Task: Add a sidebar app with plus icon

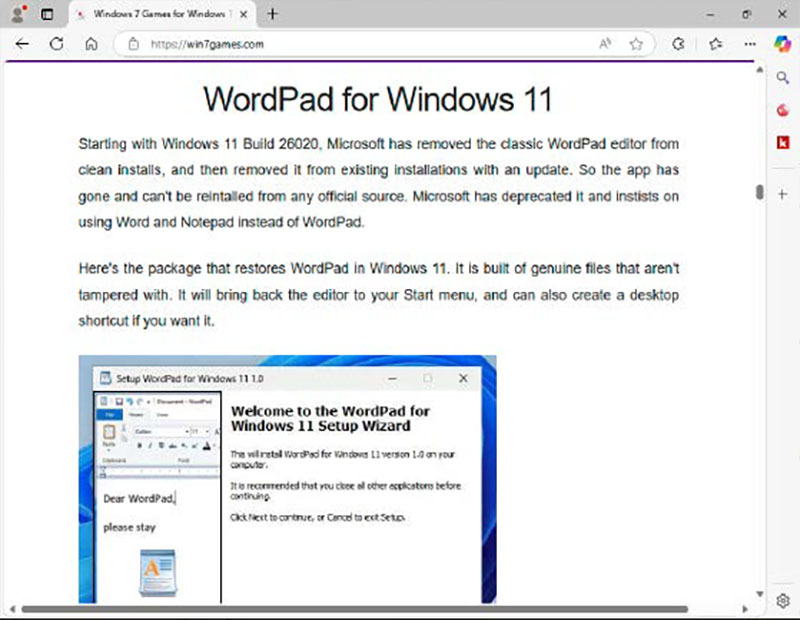Action: (x=783, y=194)
